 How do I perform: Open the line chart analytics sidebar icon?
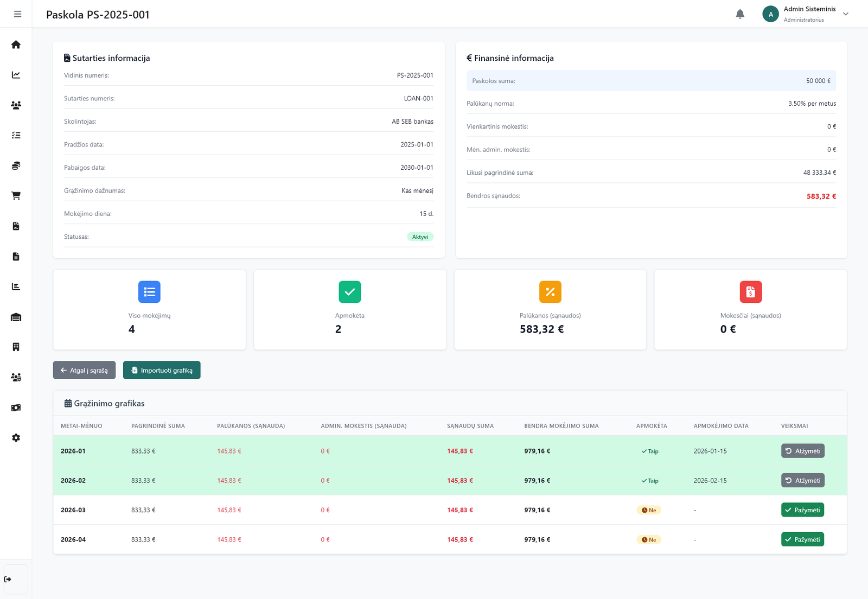click(x=16, y=75)
